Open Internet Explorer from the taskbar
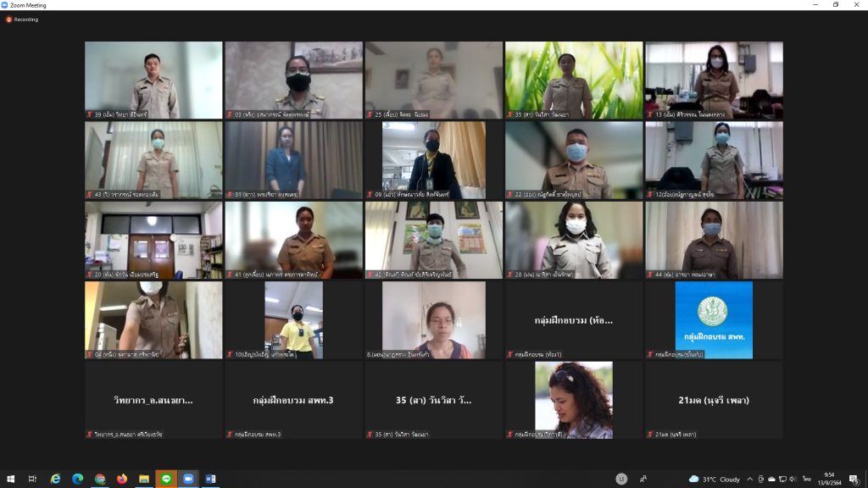868x488 pixels. 56,479
